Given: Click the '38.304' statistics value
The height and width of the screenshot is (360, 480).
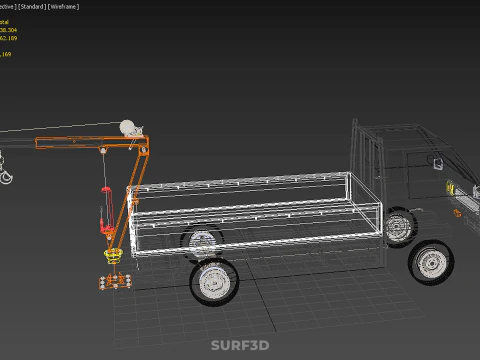Looking at the screenshot, I should [8, 30].
